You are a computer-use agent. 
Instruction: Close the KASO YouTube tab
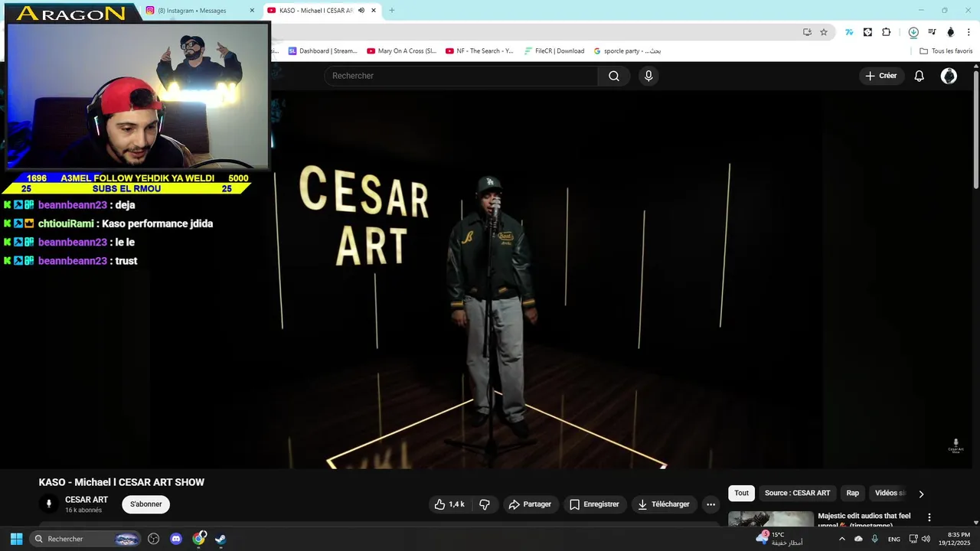(x=374, y=11)
